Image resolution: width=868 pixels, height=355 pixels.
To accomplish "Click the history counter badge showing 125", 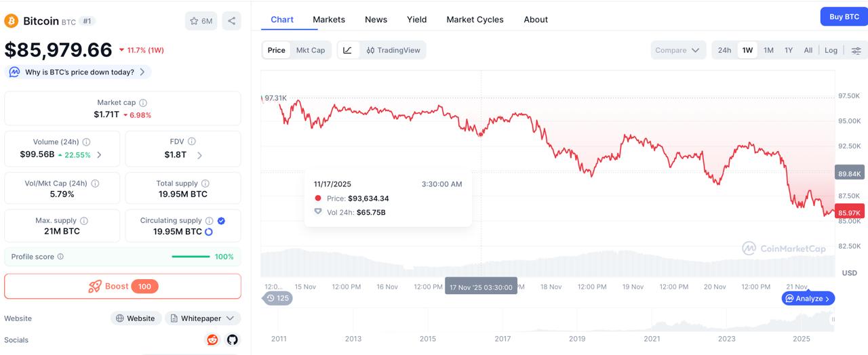I will point(277,298).
